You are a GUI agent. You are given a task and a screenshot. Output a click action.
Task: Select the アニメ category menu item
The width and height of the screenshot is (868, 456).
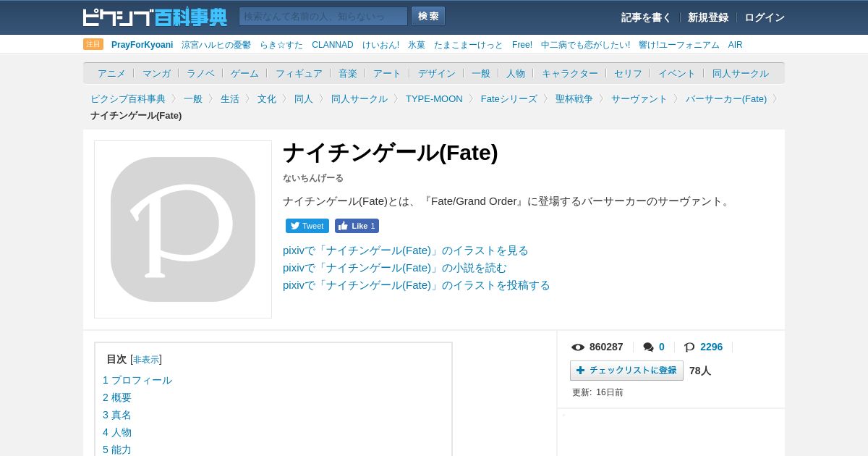pos(111,73)
